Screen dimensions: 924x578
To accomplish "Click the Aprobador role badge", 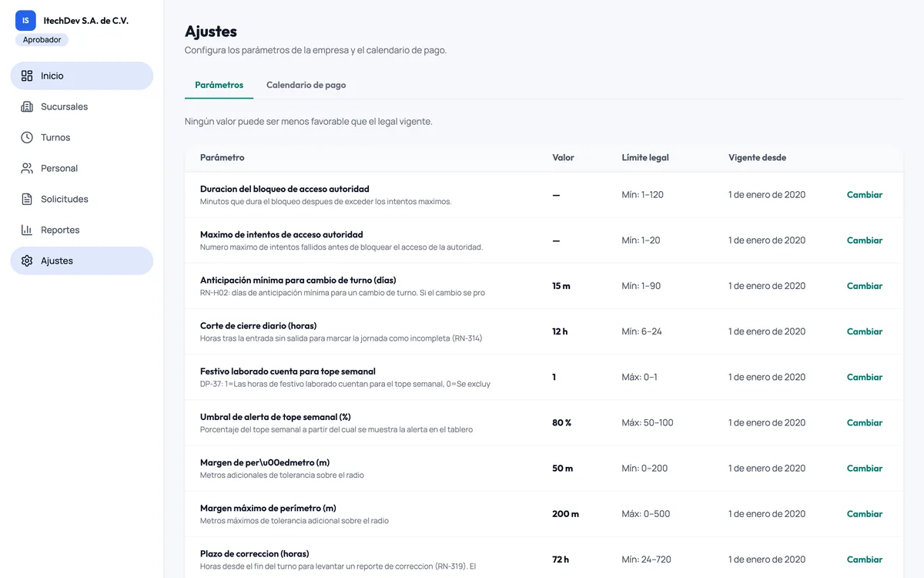I will pos(42,40).
